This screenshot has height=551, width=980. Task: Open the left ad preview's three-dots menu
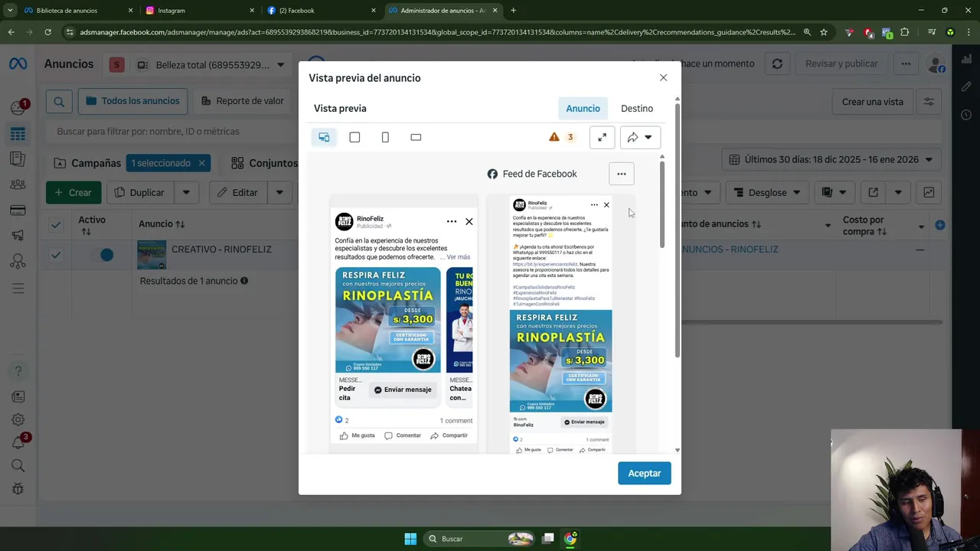452,221
